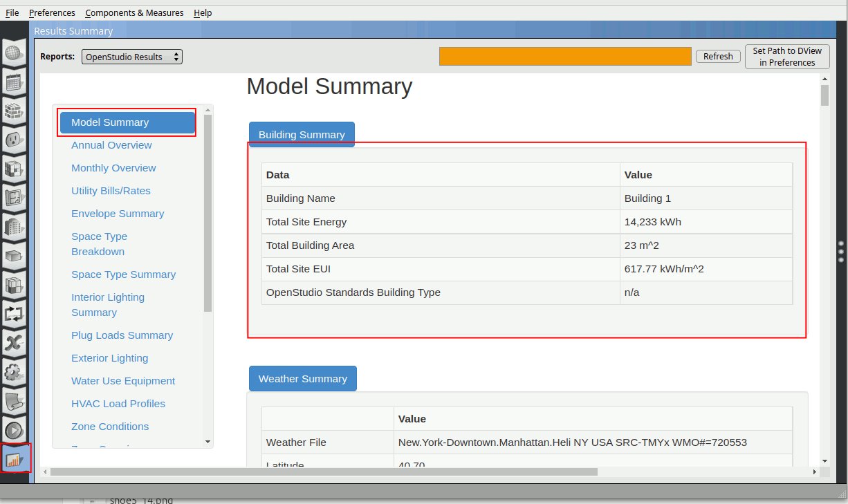Open the Reports dropdown showing OpenStudio Results
Viewport: 848px width, 504px height.
point(132,57)
